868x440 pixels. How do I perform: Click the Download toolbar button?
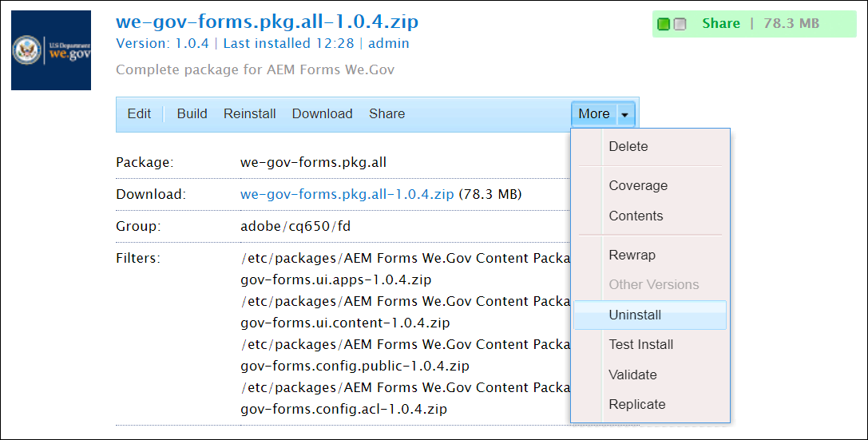(x=322, y=114)
